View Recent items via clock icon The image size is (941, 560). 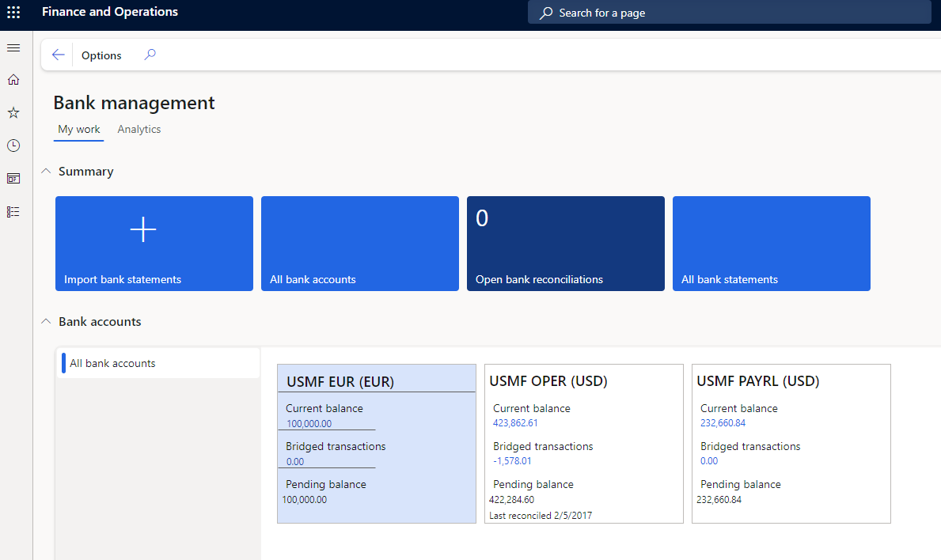click(13, 145)
